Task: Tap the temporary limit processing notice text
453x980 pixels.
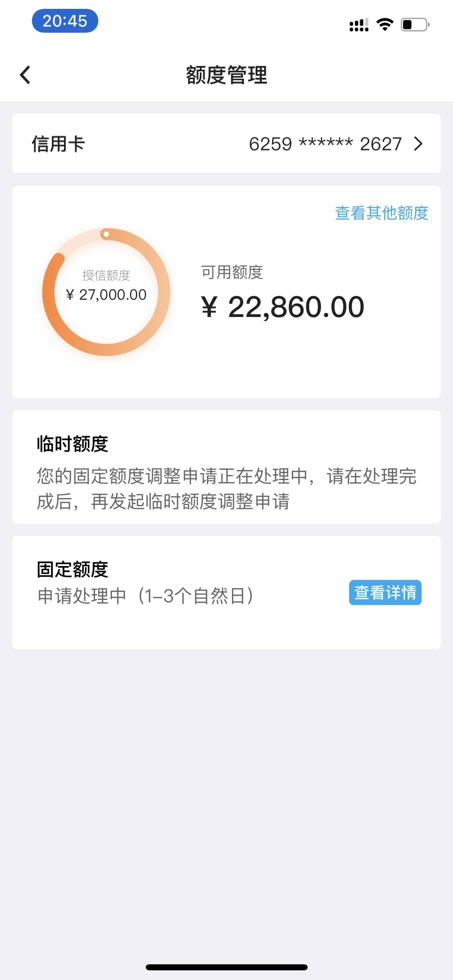Action: point(227,489)
